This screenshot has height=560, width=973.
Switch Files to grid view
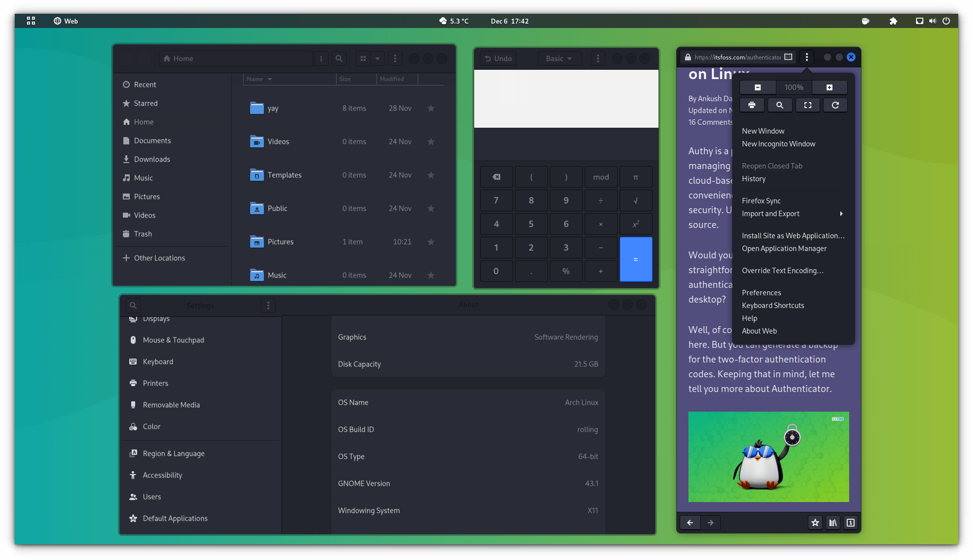[364, 58]
